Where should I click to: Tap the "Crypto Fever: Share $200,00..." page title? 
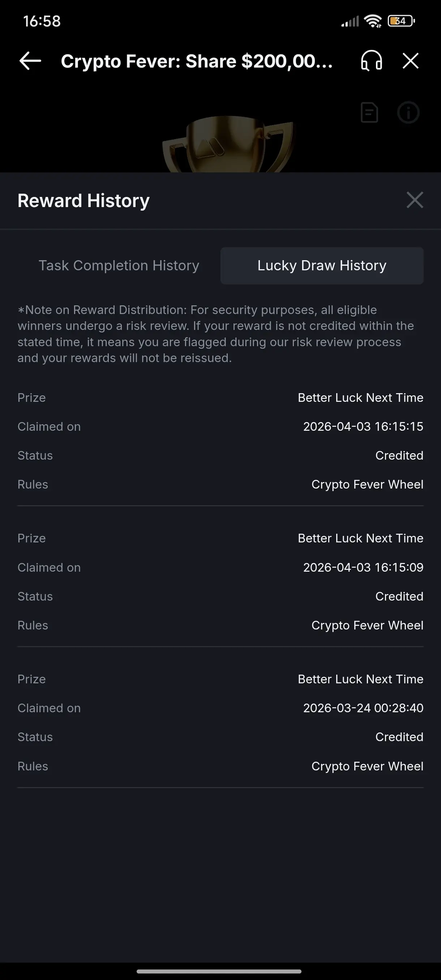point(197,61)
